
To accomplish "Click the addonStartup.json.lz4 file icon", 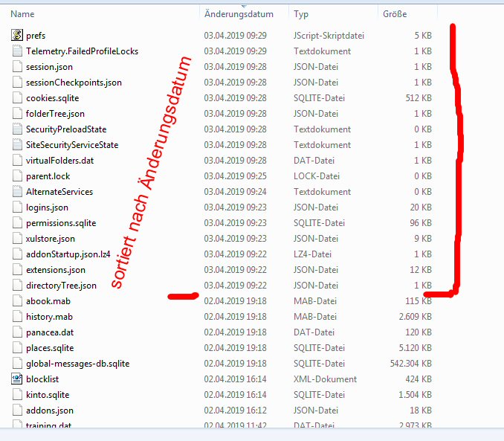I will click(x=17, y=254).
